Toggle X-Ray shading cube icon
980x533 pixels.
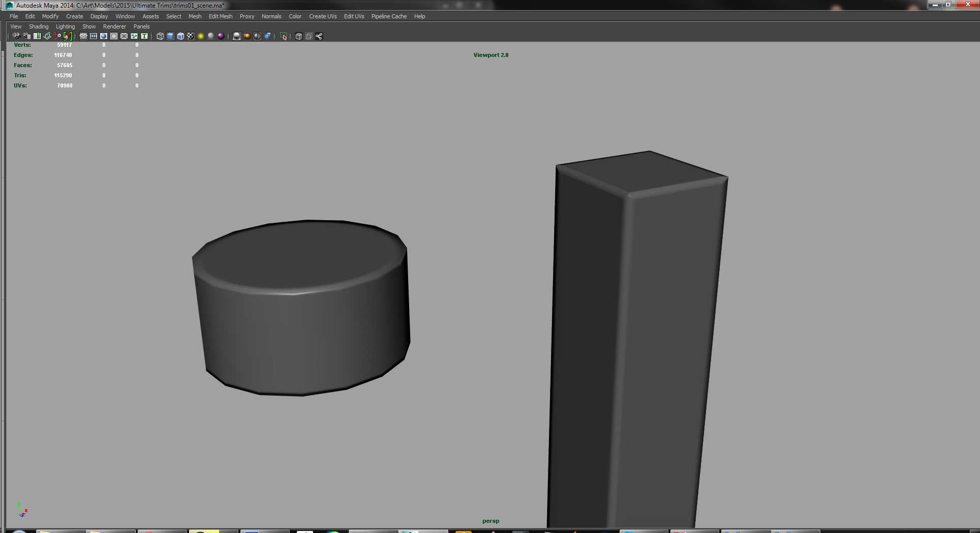(299, 36)
